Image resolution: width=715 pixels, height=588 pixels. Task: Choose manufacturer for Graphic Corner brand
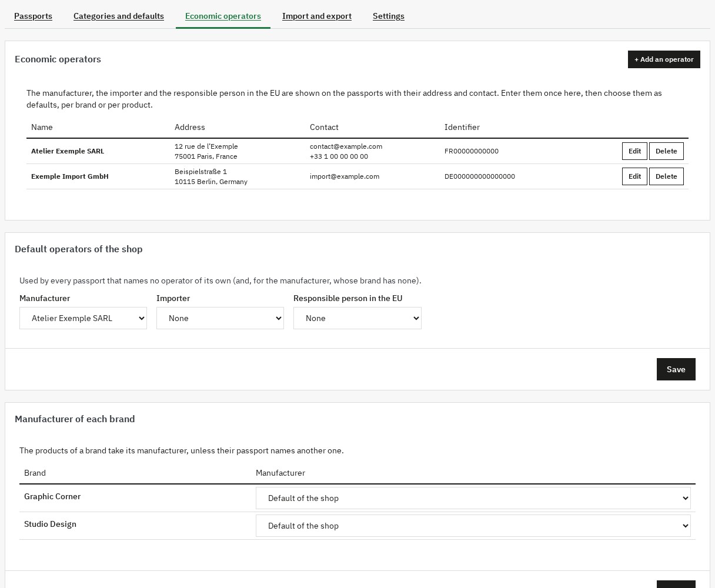click(473, 498)
